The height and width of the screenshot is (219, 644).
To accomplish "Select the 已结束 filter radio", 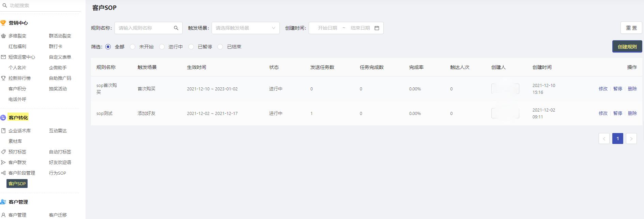I will pos(220,47).
